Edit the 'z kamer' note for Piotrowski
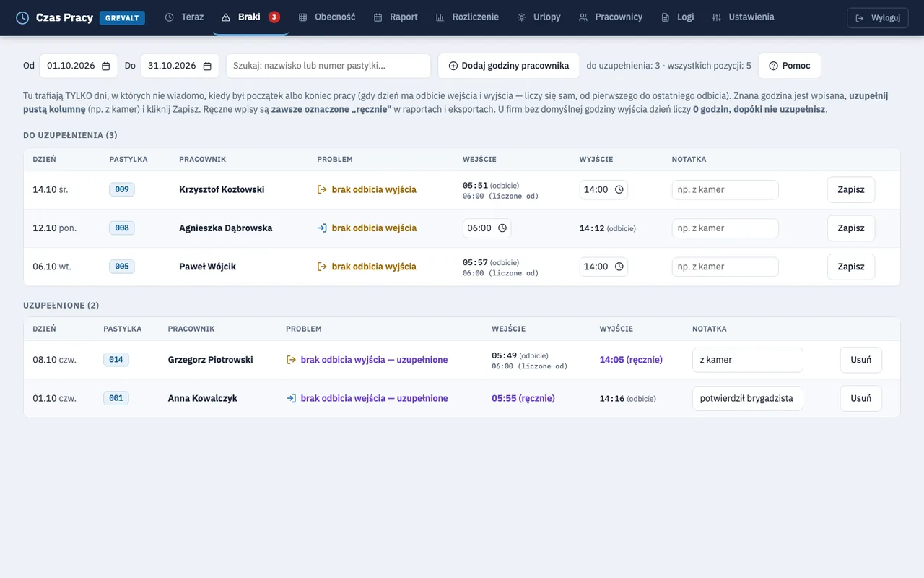Viewport: 924px width, 578px height. [x=748, y=360]
